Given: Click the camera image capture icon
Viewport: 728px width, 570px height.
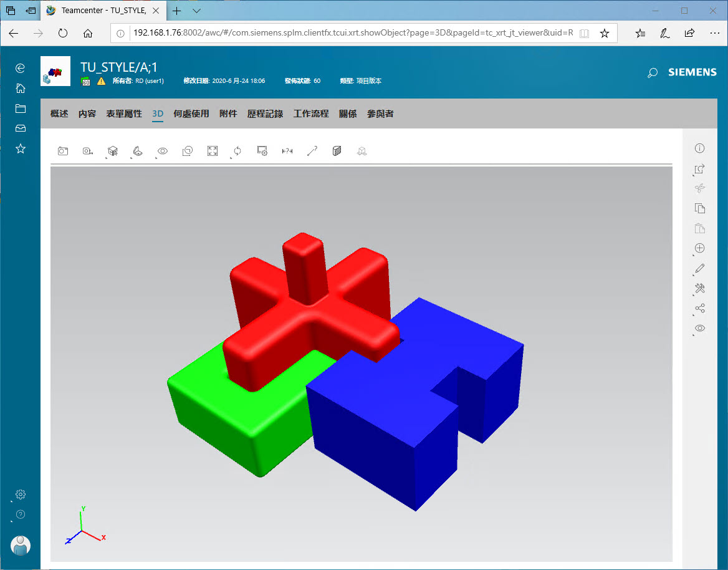Looking at the screenshot, I should (62, 151).
